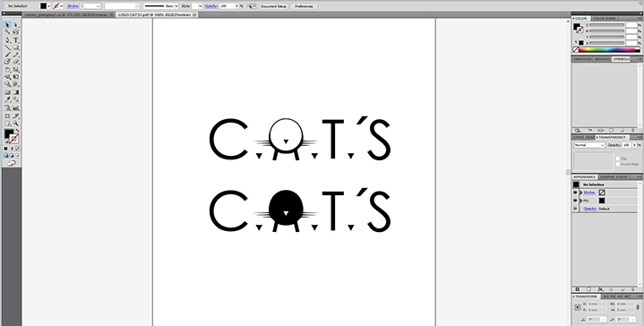Select the Pencil tool
644x326 pixels.
click(16, 55)
